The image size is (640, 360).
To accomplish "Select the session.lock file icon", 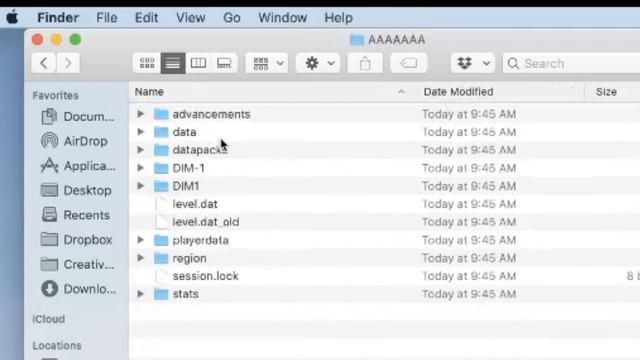I will pyautogui.click(x=162, y=276).
